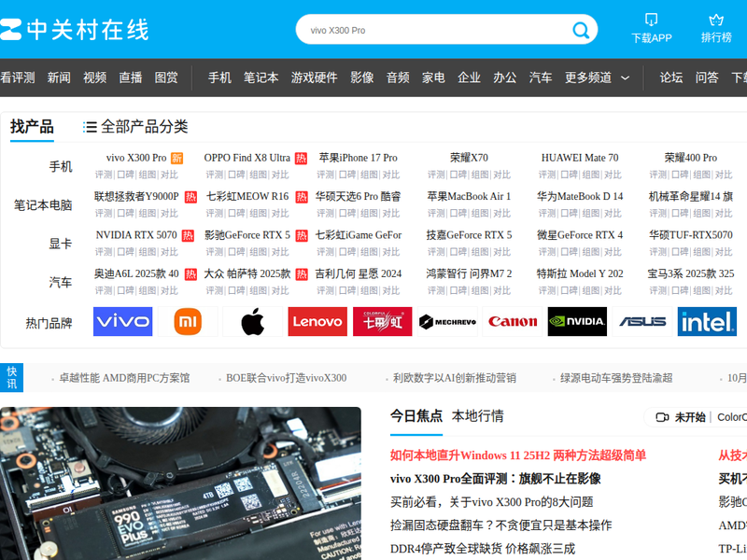Open the vivo X300 Pro全面评测 headline
Viewport: 747px width, 560px height.
(495, 479)
